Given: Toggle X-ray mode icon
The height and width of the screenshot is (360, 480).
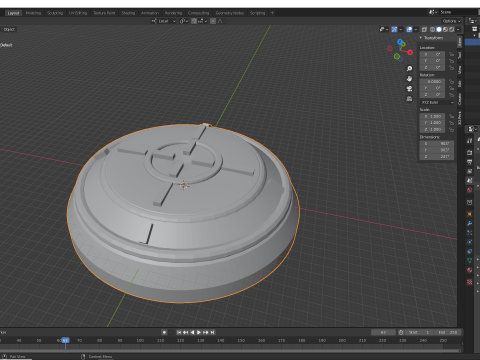Looking at the screenshot, I should pyautogui.click(x=424, y=29).
